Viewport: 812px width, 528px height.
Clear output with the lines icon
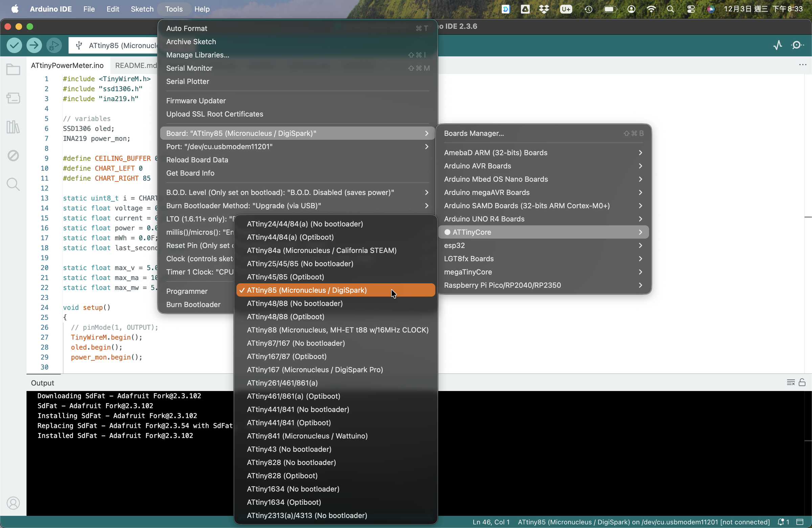point(790,382)
